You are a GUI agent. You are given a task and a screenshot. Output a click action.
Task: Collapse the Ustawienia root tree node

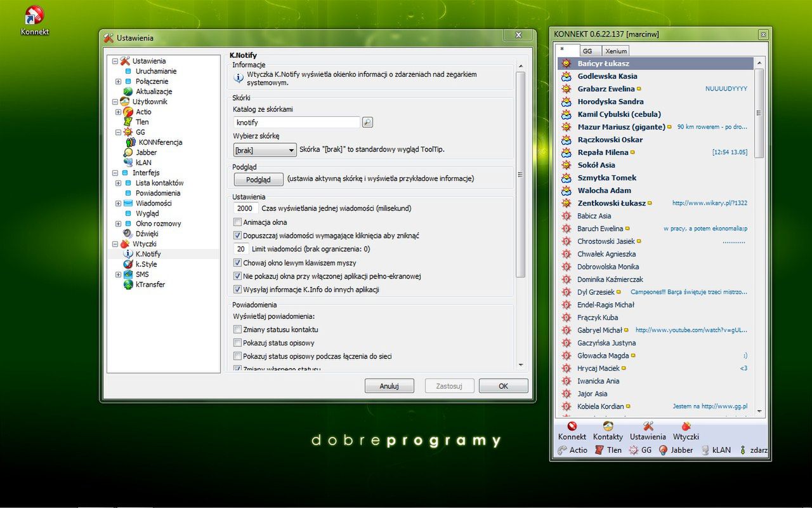pyautogui.click(x=115, y=61)
